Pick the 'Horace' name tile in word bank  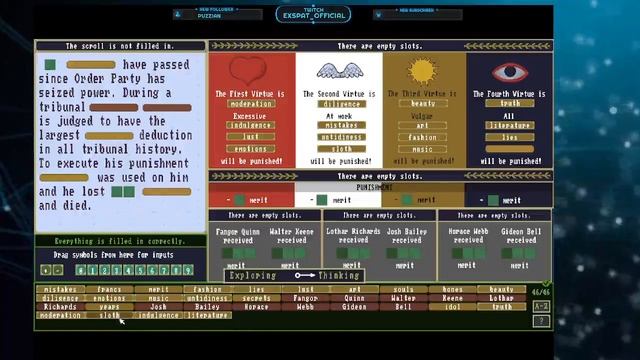coord(256,307)
